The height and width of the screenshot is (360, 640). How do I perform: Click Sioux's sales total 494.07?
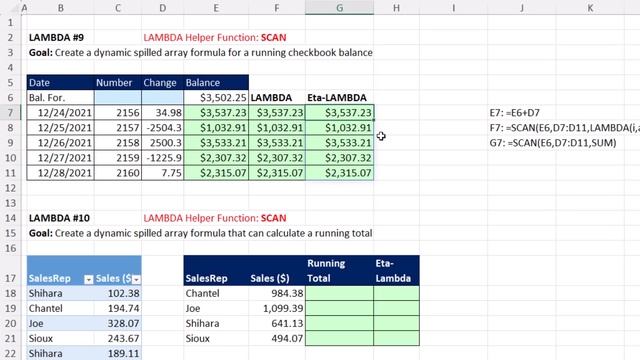[x=277, y=338]
